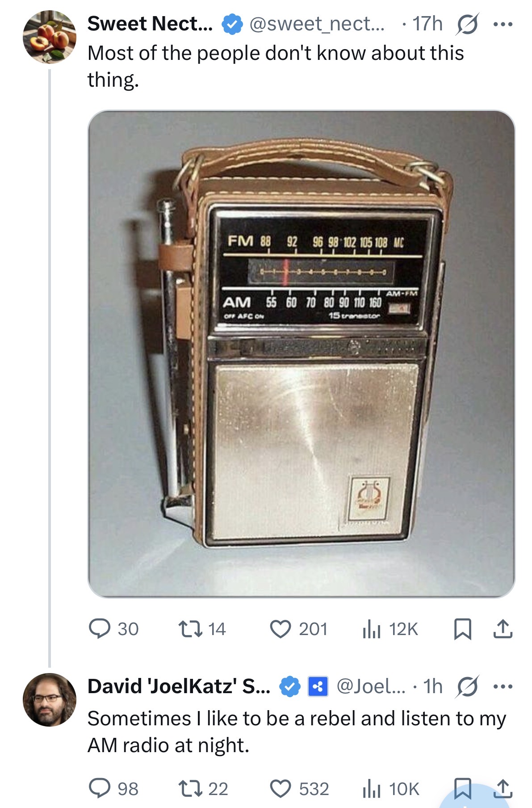Open more options on David JoelKatz's reply
This screenshot has height=808, width=532.
click(x=503, y=686)
